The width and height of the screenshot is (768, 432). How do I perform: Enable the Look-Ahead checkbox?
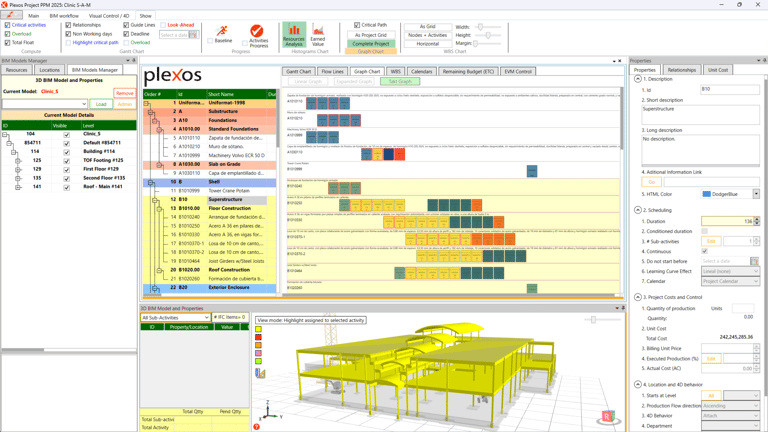(x=163, y=25)
